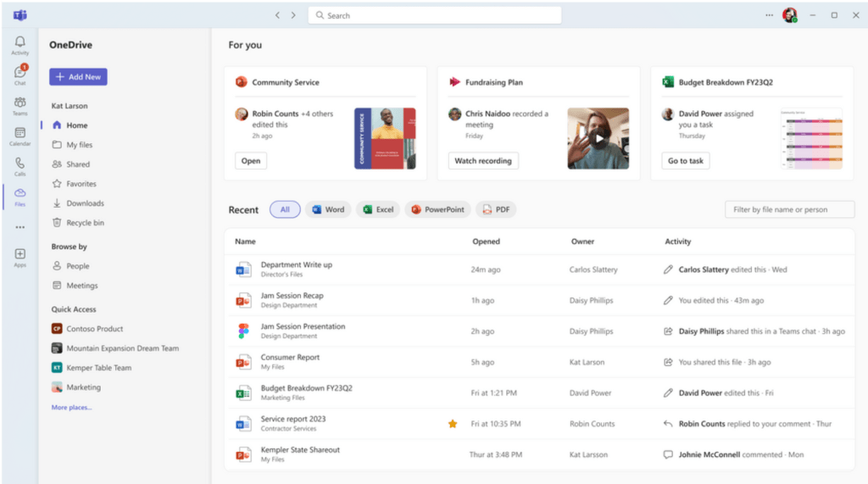Click the PowerPoint icon for Kempler State Shareout
868x484 pixels.
point(243,454)
